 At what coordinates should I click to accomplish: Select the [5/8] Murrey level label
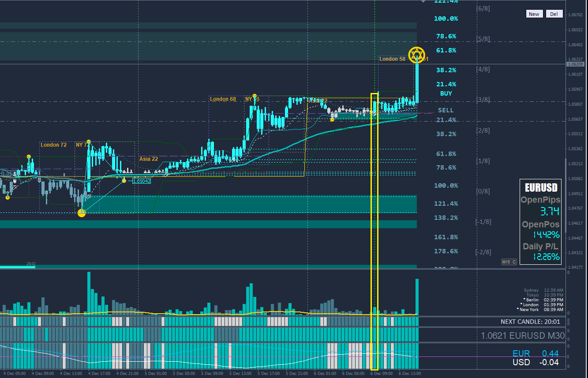[x=483, y=39]
